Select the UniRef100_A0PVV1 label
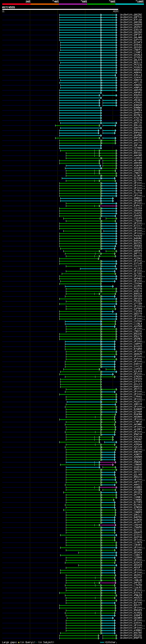 [x=131, y=359]
